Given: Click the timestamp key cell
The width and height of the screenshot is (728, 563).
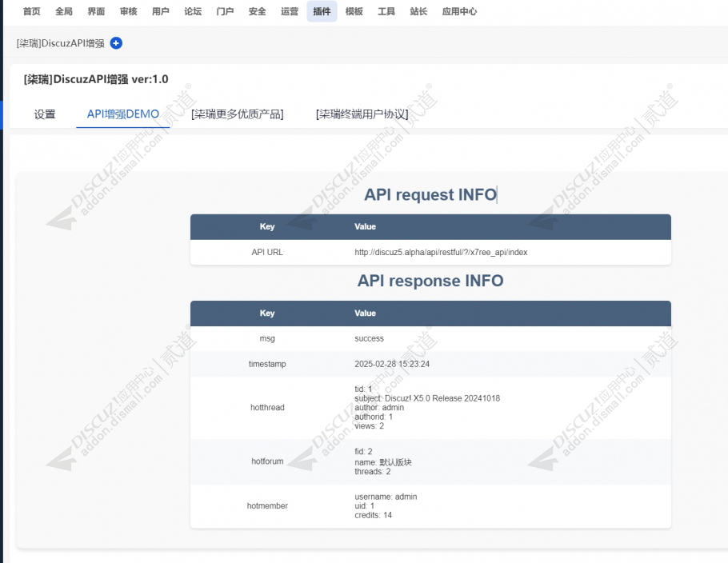Looking at the screenshot, I should pyautogui.click(x=267, y=364).
